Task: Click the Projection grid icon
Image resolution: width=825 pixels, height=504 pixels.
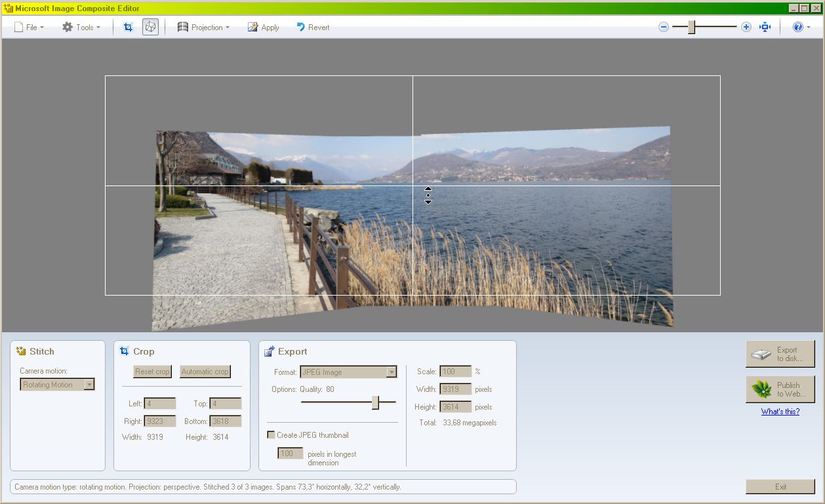Action: click(x=183, y=27)
